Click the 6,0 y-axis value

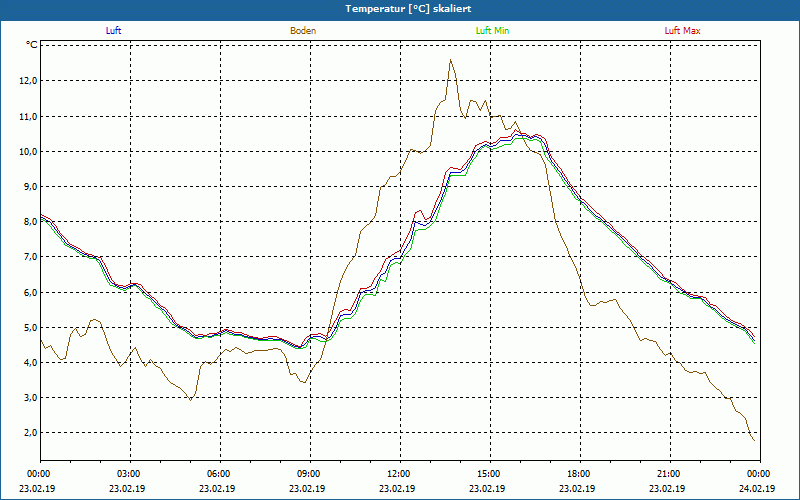(30, 292)
